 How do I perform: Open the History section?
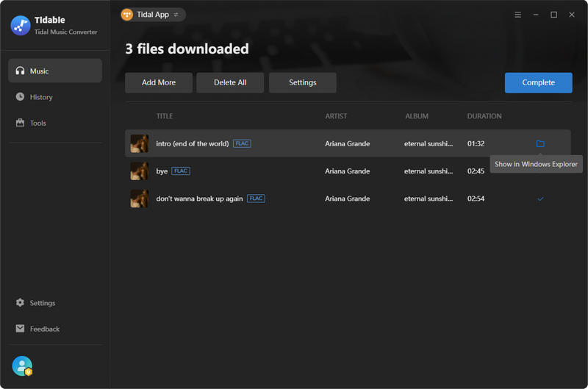(x=55, y=97)
